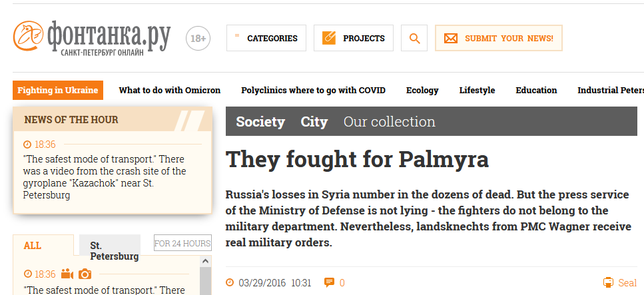Viewport: 644px width, 295px height.
Task: Click the photo camera icon in news feed
Action: [85, 274]
